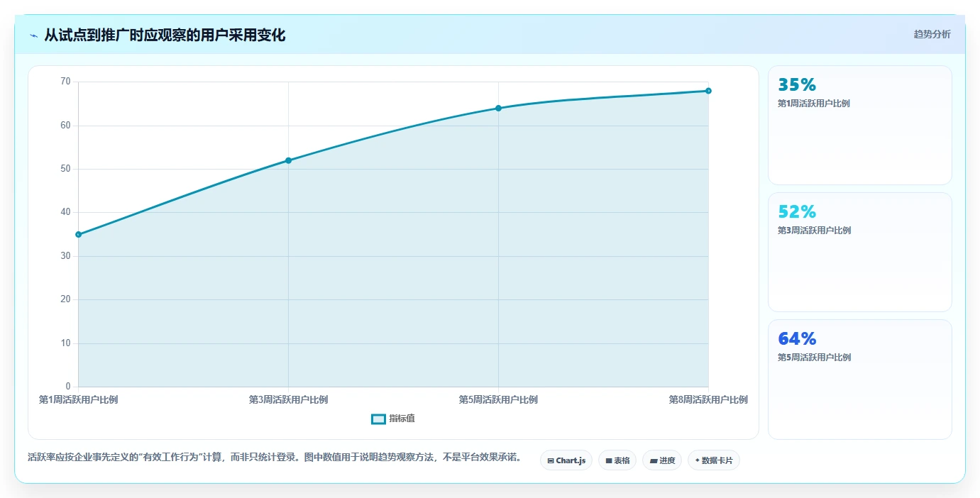Click the week 5 data point at 64
The height and width of the screenshot is (498, 980).
[x=498, y=108]
